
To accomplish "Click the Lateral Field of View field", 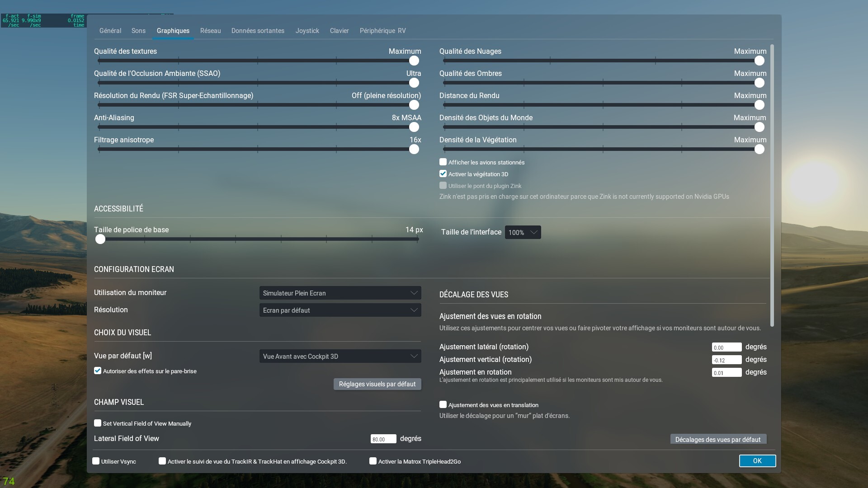I will (x=383, y=439).
